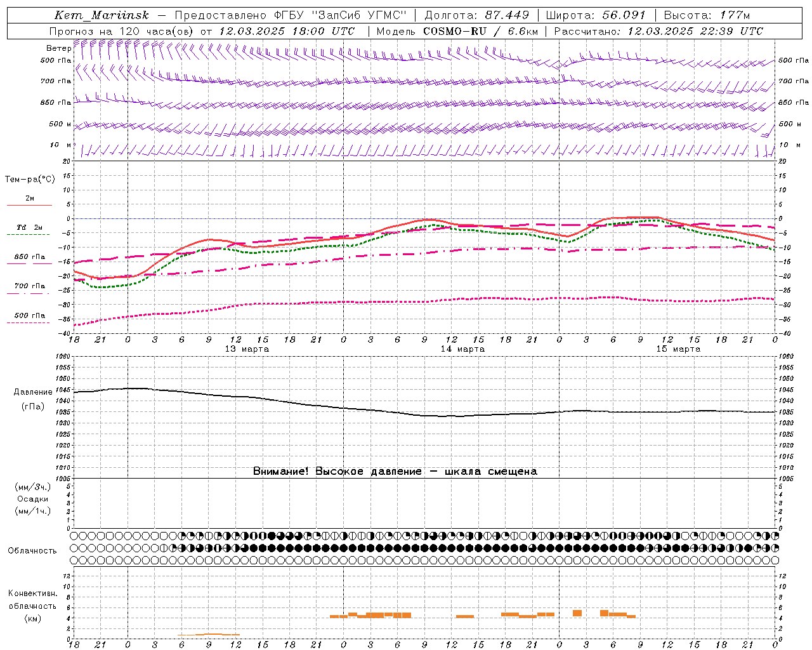This screenshot has width=812, height=650.
Task: Click the Облачность panel label
Action: (32, 551)
